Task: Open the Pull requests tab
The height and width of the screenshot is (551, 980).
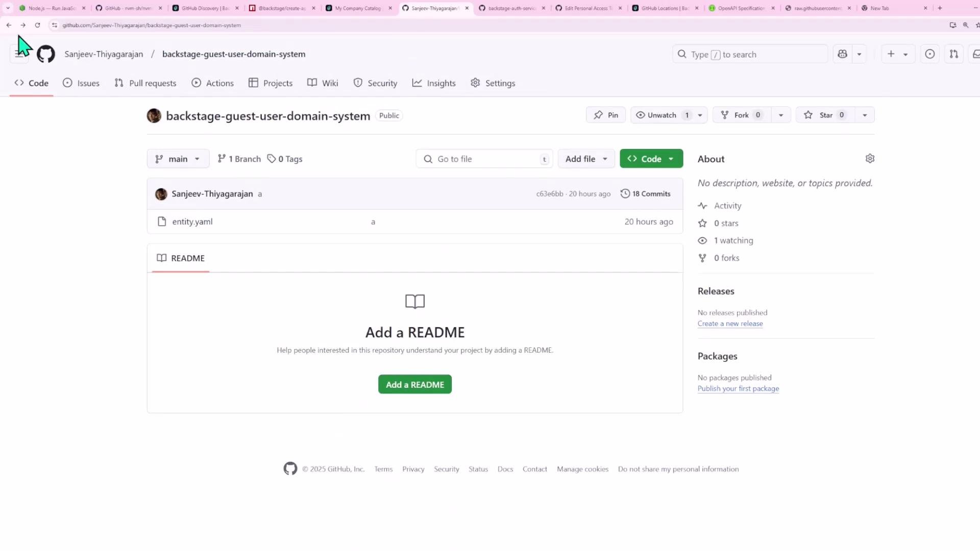Action: (145, 83)
